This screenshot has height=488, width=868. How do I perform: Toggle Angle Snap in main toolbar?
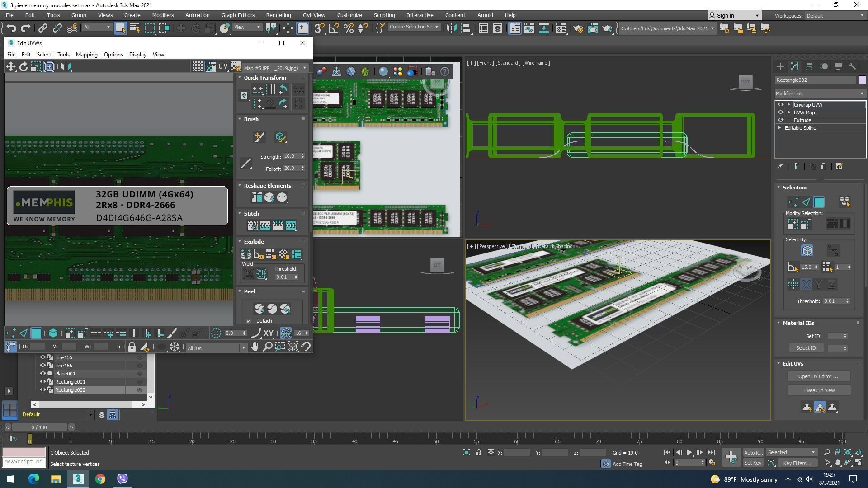click(334, 28)
